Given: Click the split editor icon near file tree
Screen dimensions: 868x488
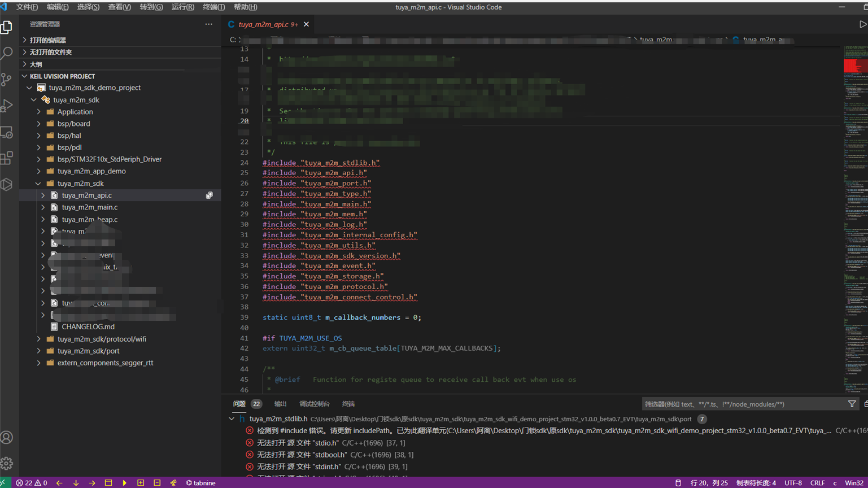Looking at the screenshot, I should 210,195.
